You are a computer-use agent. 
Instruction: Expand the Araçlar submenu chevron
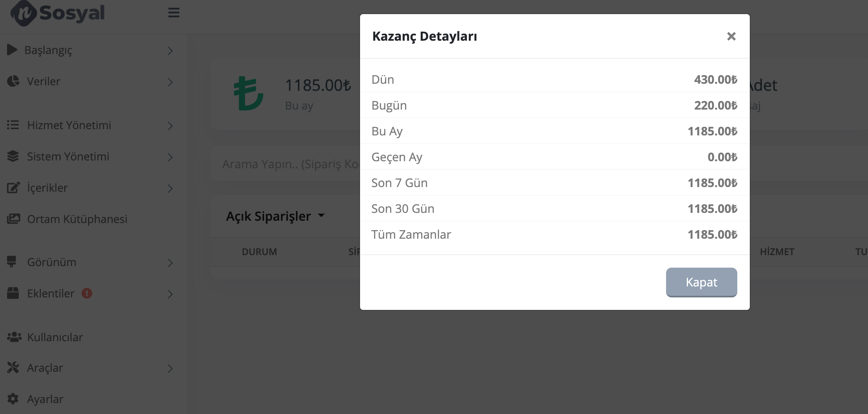[170, 368]
